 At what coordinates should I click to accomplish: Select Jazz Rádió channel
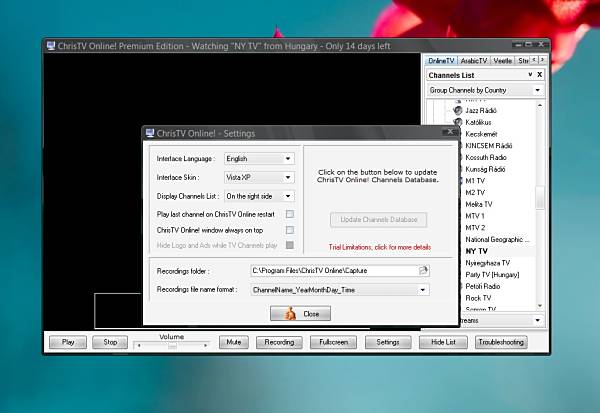[x=481, y=111]
